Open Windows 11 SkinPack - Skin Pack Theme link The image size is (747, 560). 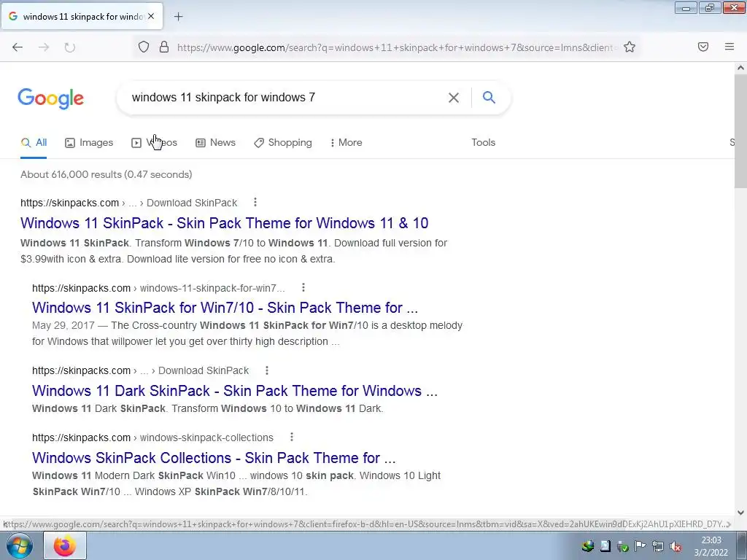coord(225,223)
